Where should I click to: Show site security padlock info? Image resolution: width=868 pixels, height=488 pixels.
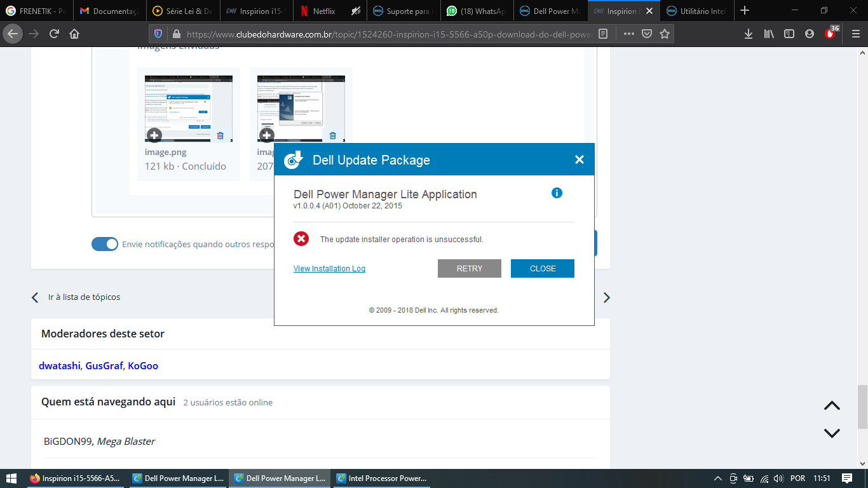pos(176,34)
